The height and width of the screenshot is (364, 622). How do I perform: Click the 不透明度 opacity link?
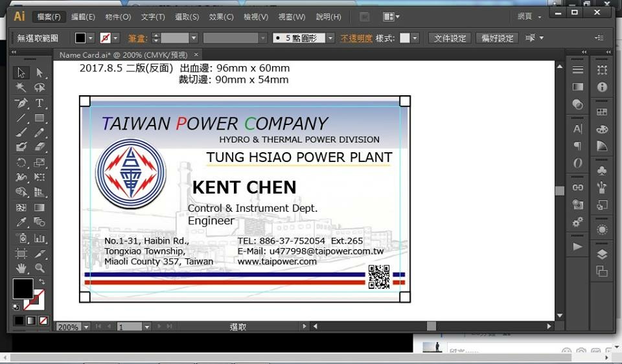click(356, 38)
